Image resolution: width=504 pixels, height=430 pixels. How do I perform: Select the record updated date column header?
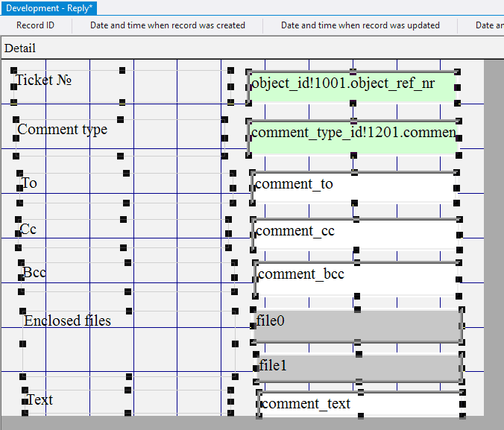tap(360, 25)
